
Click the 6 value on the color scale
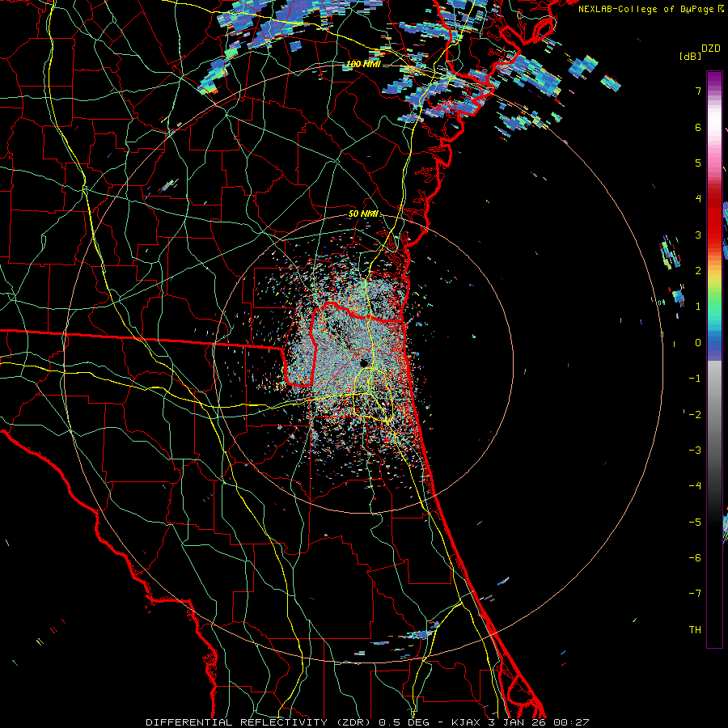(x=698, y=127)
